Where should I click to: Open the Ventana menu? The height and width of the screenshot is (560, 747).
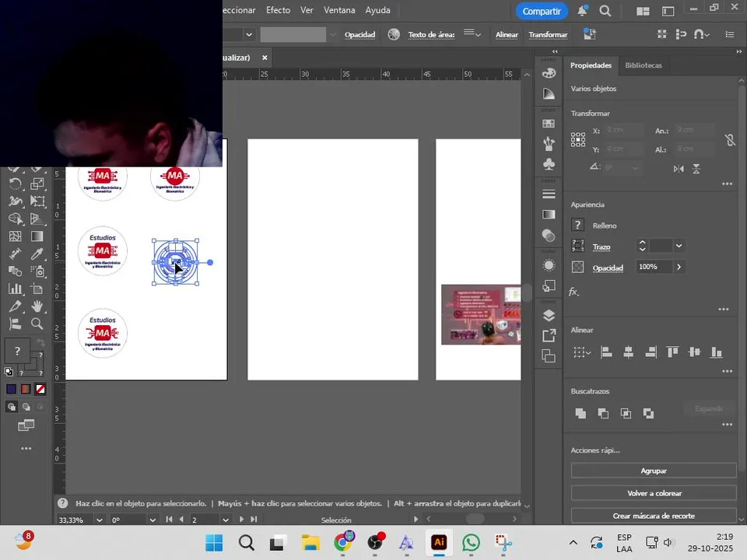click(x=339, y=10)
